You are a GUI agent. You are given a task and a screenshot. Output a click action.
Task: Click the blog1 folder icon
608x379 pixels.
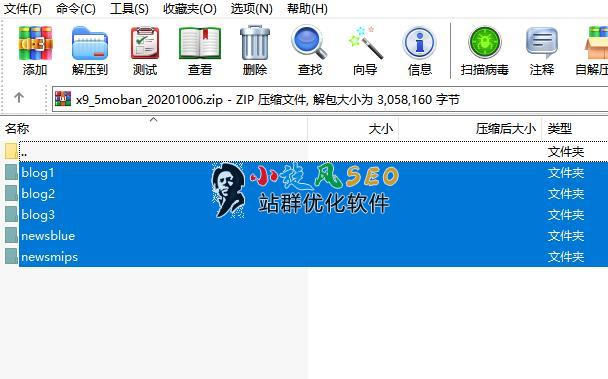tap(11, 172)
